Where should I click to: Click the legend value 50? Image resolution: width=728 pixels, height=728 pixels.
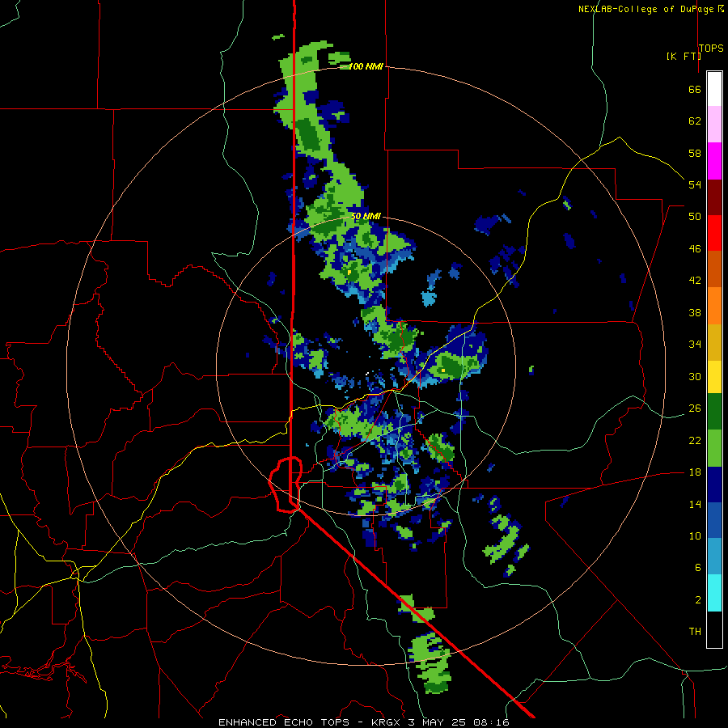pos(695,217)
